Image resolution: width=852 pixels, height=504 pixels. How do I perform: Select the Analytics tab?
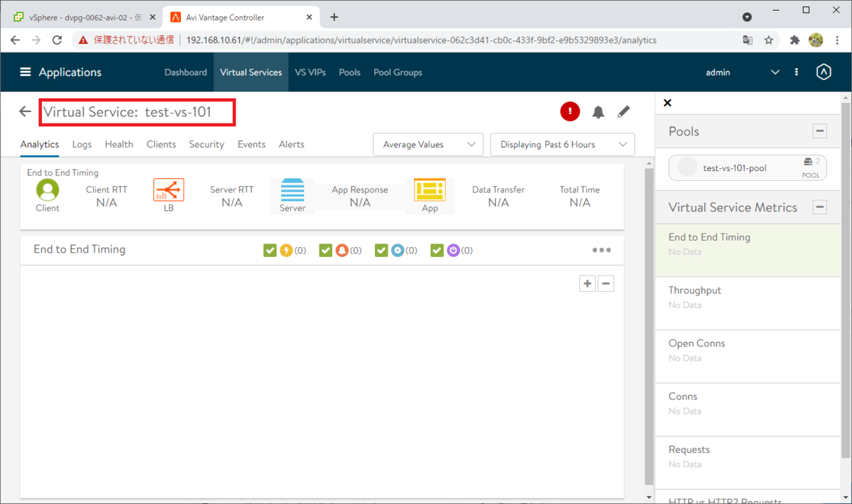pyautogui.click(x=40, y=144)
